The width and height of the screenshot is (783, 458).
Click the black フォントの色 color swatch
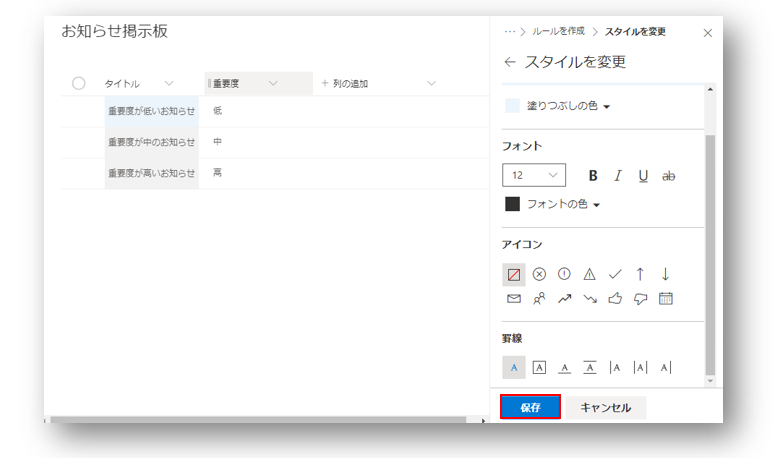tap(513, 204)
